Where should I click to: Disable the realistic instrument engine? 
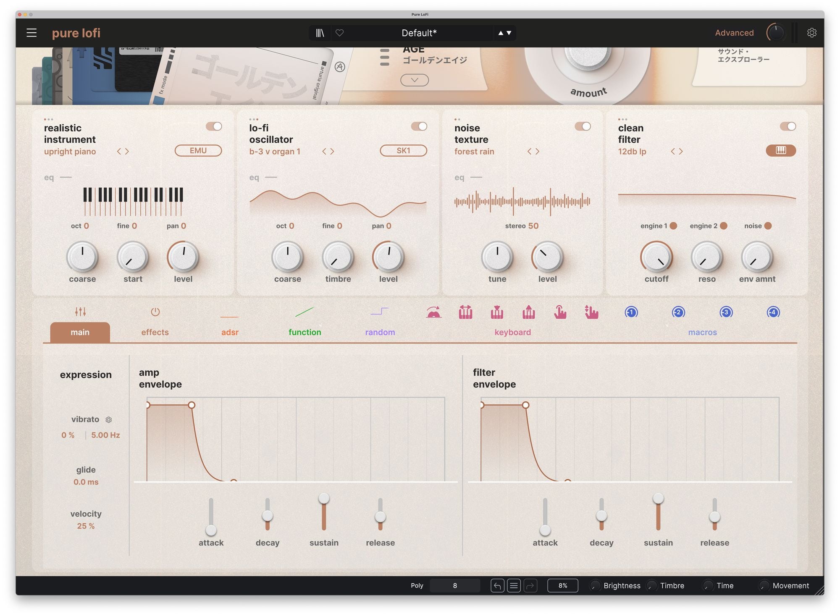coord(214,126)
